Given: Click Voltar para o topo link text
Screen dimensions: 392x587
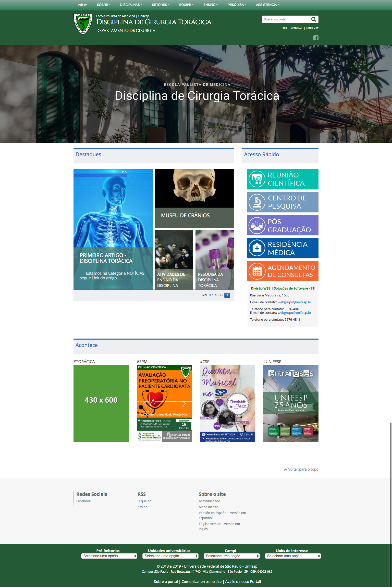Looking at the screenshot, I should coord(303,469).
